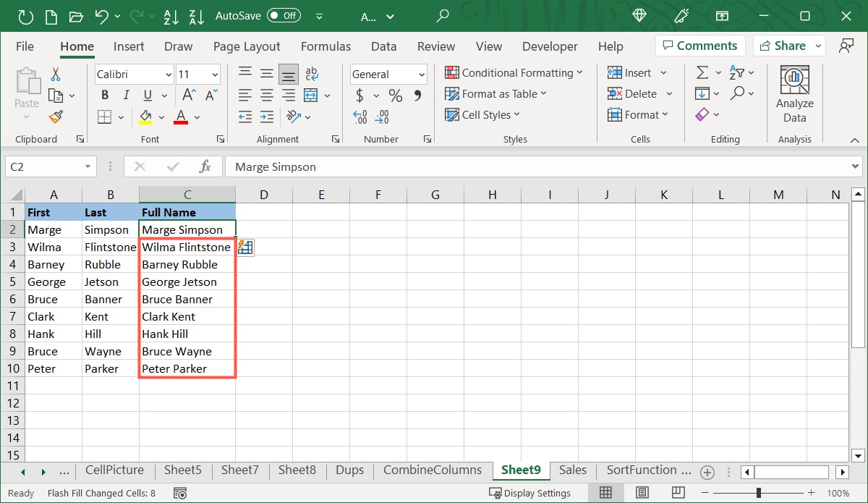This screenshot has height=503, width=868.
Task: Click the Flash Fill Options icon
Action: (x=245, y=248)
